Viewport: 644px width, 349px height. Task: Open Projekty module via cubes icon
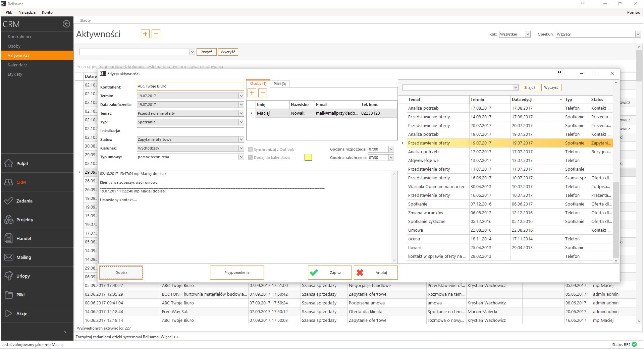coord(9,220)
